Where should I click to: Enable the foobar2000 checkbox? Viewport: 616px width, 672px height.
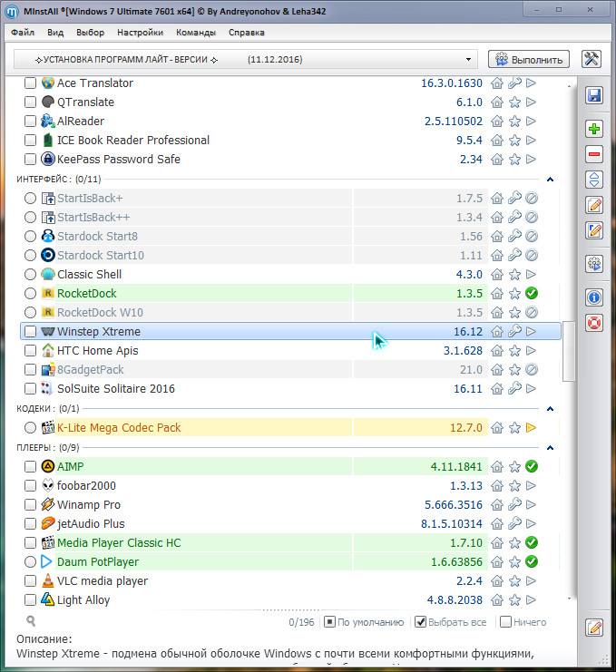30,485
